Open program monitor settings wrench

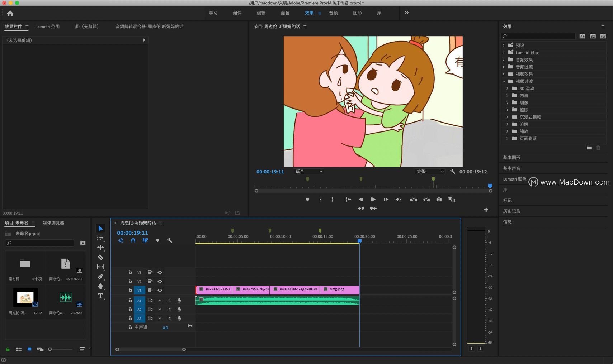(453, 172)
